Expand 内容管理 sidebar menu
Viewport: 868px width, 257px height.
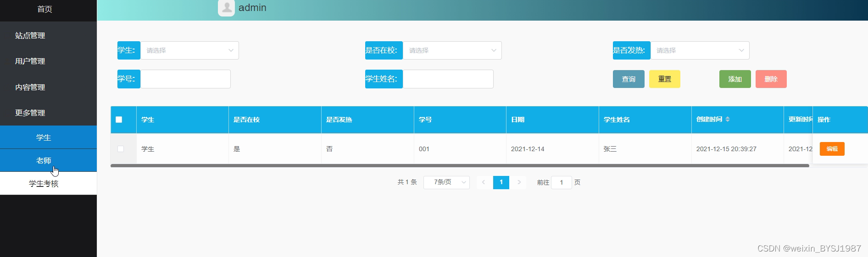(48, 87)
